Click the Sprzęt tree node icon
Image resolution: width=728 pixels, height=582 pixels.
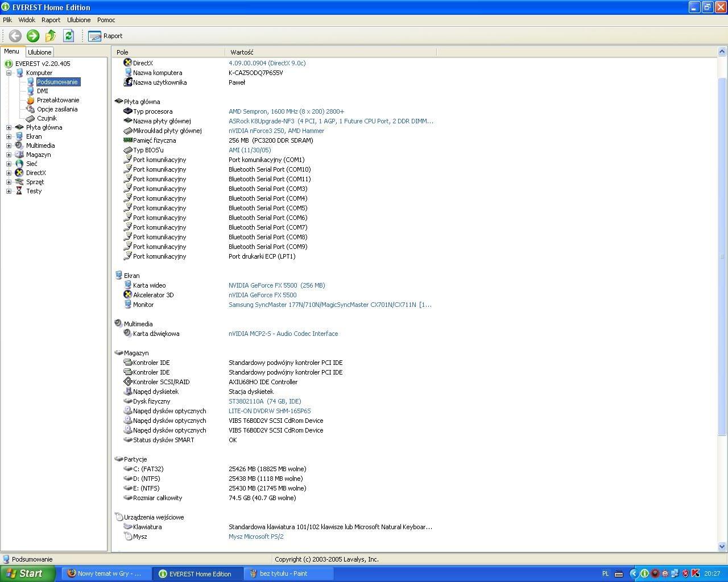coord(19,182)
